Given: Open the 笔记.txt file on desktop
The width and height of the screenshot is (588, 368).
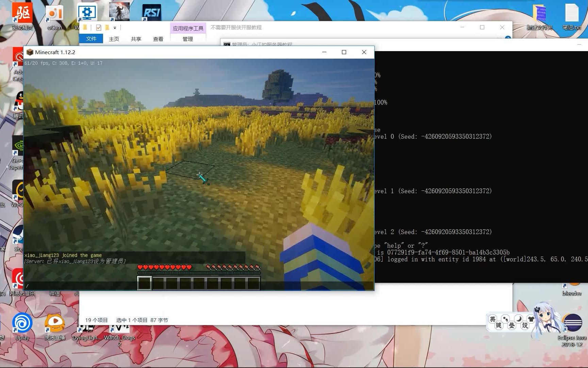Looking at the screenshot, I should (572, 16).
